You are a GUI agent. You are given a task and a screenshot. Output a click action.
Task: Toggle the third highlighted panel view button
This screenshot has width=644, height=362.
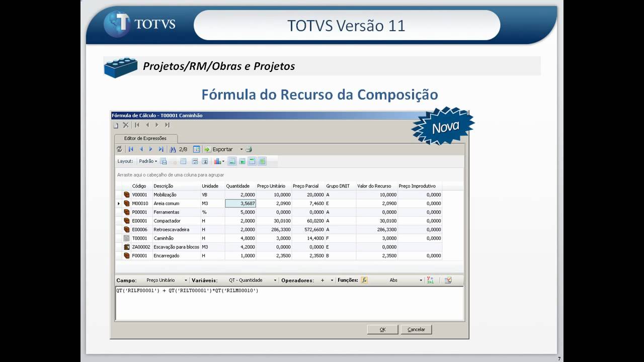pos(252,161)
